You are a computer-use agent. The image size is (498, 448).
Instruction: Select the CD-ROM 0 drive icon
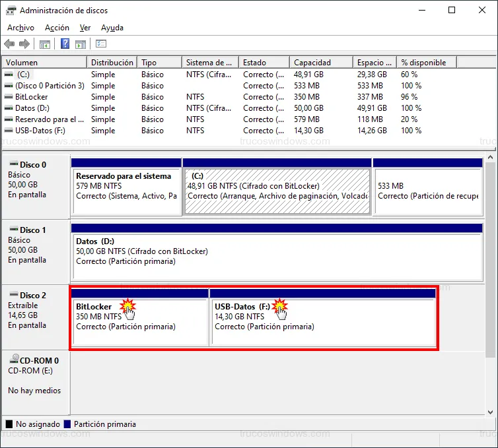(x=14, y=360)
